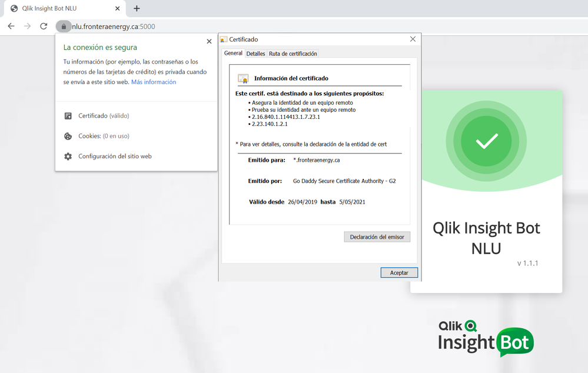The image size is (588, 373).
Task: Click the expiry date 5/05/2021
Action: tap(352, 202)
